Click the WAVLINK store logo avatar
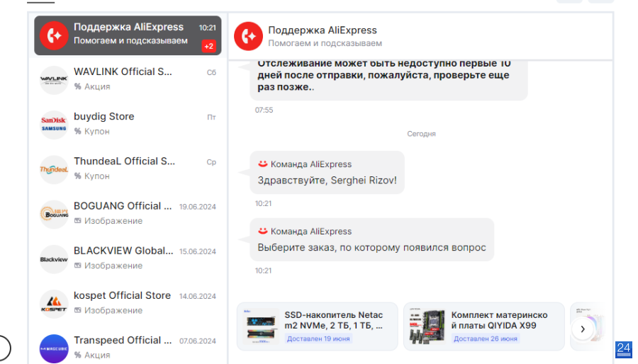638x364 pixels. click(54, 80)
